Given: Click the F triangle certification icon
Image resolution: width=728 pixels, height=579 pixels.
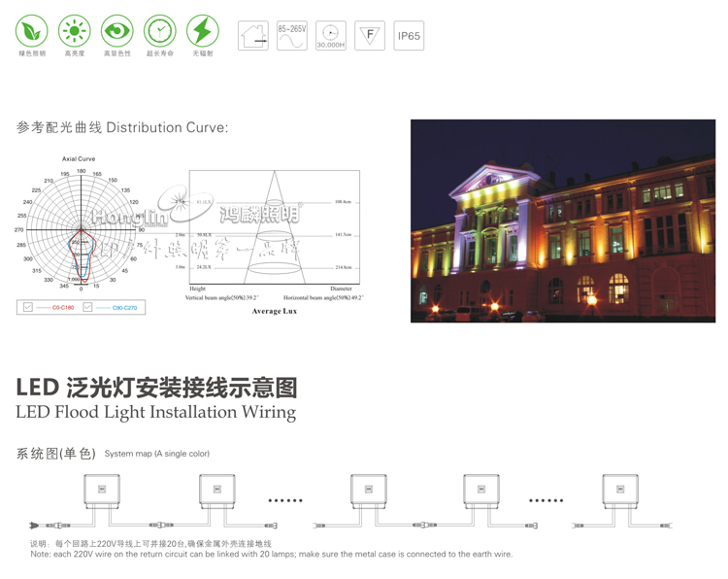Looking at the screenshot, I should 369,36.
